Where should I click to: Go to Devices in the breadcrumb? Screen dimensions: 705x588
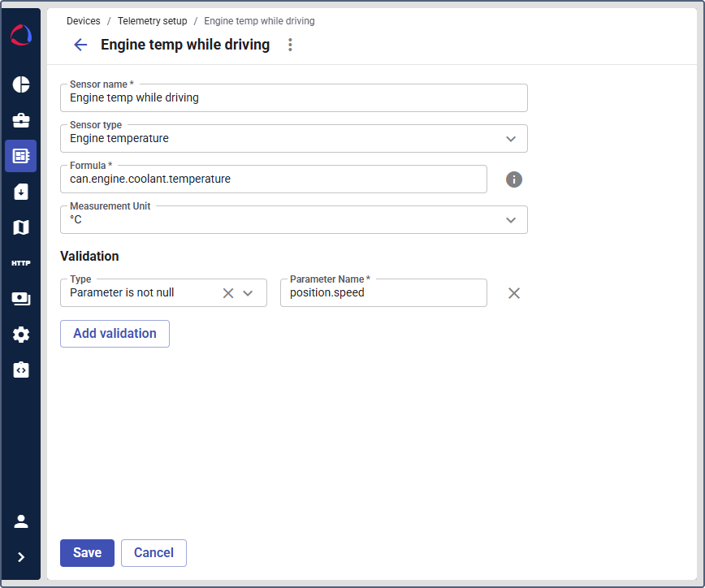click(x=84, y=21)
